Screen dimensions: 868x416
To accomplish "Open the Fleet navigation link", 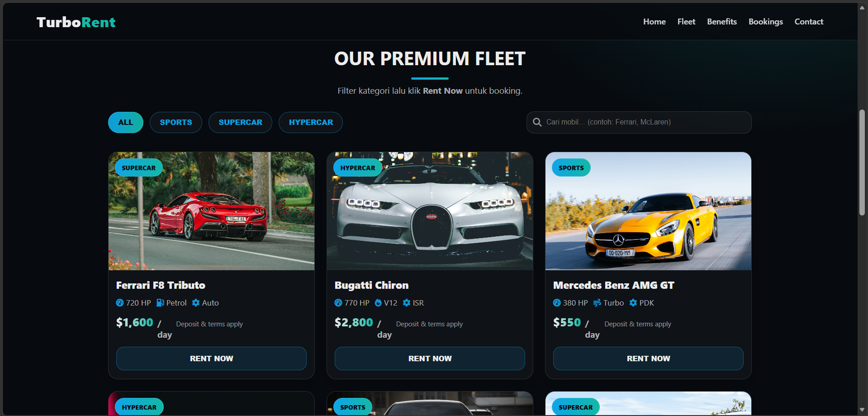I will click(x=686, y=22).
